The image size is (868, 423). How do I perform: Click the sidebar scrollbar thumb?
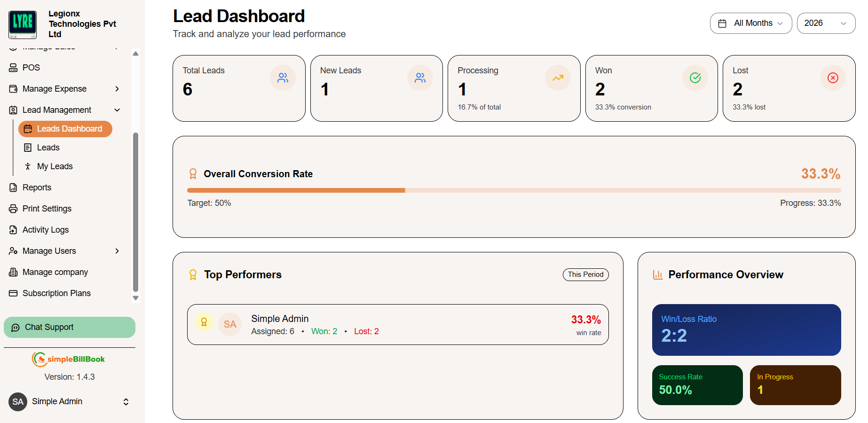tap(135, 212)
